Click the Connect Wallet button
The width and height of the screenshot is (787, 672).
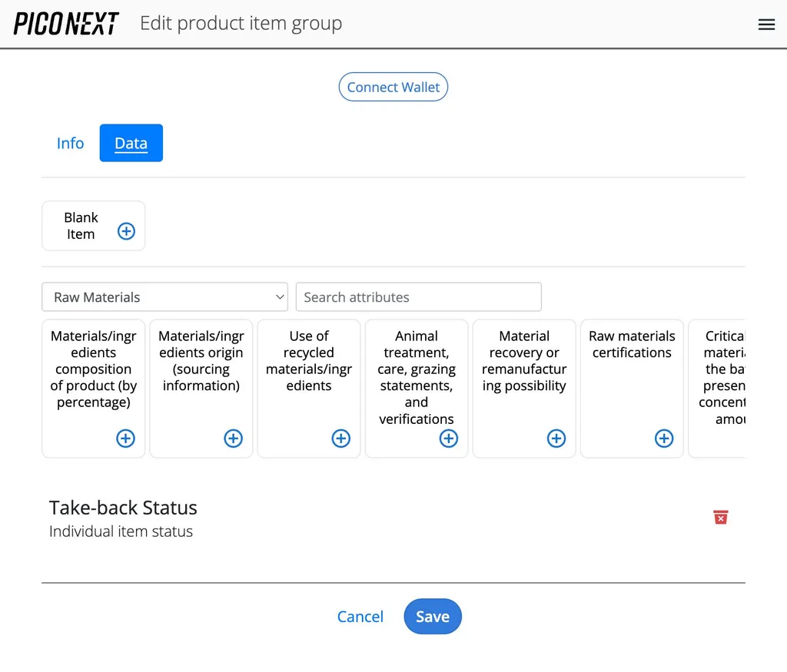(x=393, y=87)
